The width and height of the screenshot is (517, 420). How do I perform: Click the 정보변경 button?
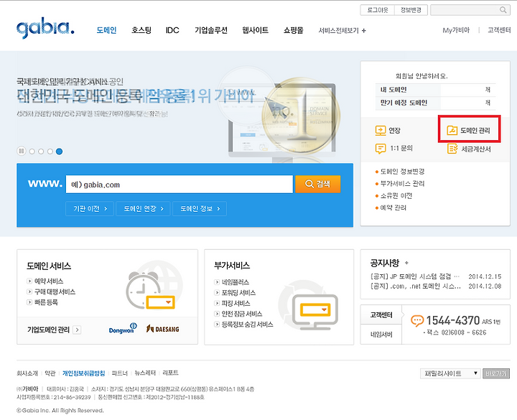click(x=411, y=10)
